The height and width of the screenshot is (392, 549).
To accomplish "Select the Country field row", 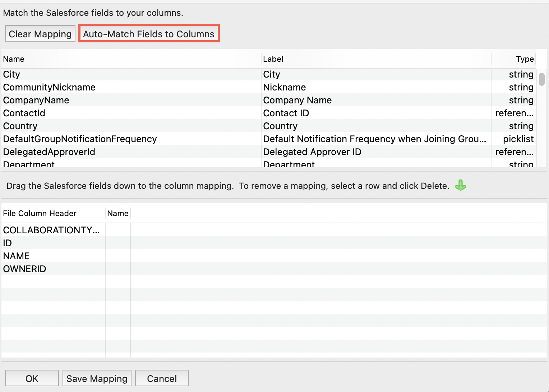I will pyautogui.click(x=269, y=126).
